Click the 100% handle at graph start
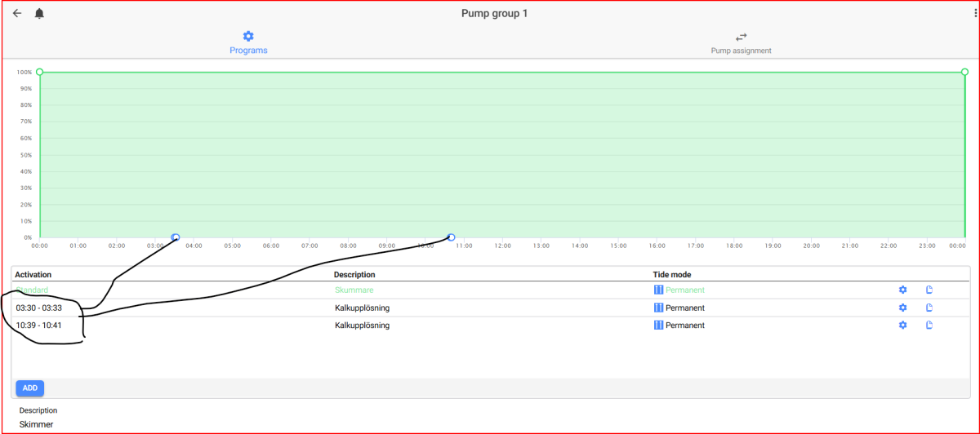This screenshot has width=980, height=434. [39, 72]
